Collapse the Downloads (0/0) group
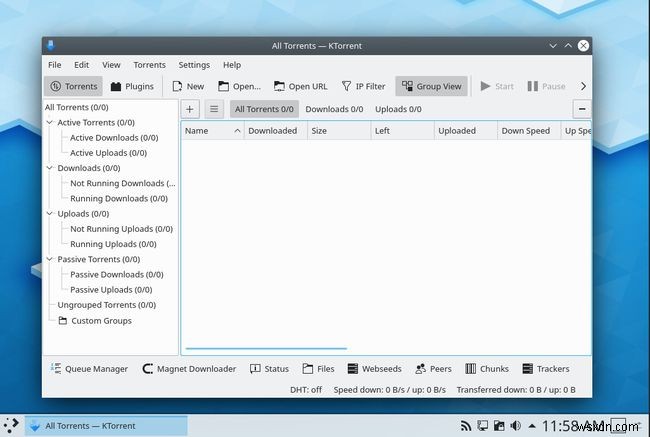 click(50, 168)
